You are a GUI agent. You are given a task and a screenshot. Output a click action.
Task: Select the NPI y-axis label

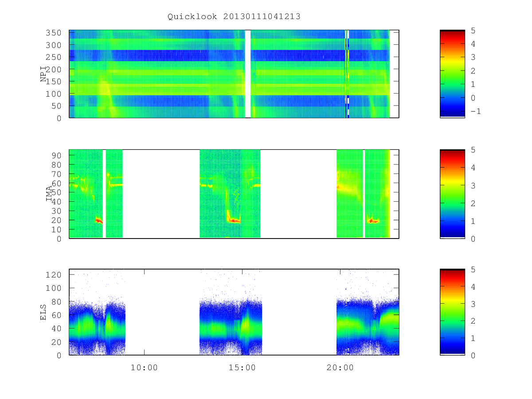[43, 74]
